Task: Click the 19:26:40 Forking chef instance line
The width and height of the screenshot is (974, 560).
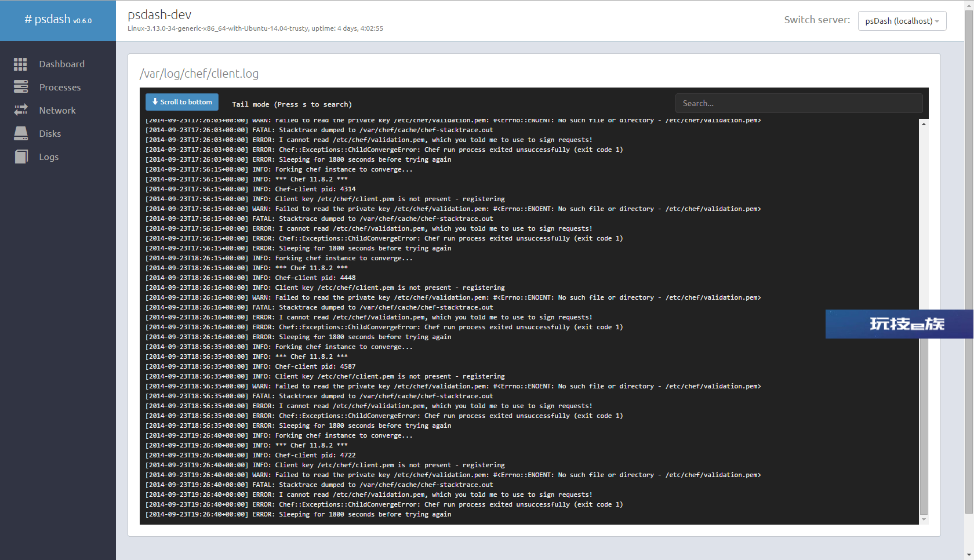Action: [x=279, y=435]
